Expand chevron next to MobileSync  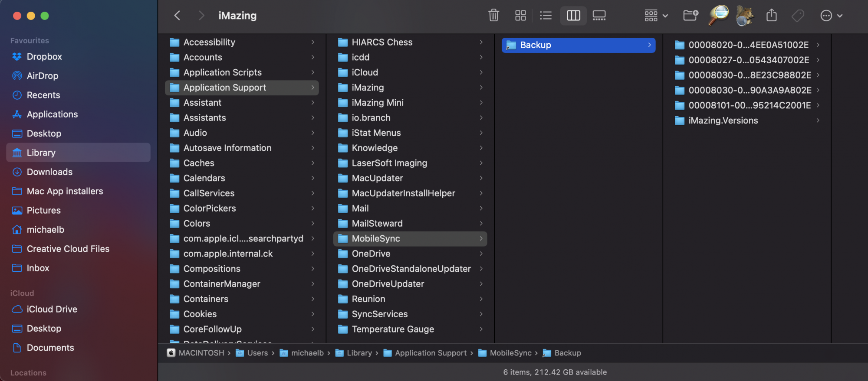[x=481, y=238]
